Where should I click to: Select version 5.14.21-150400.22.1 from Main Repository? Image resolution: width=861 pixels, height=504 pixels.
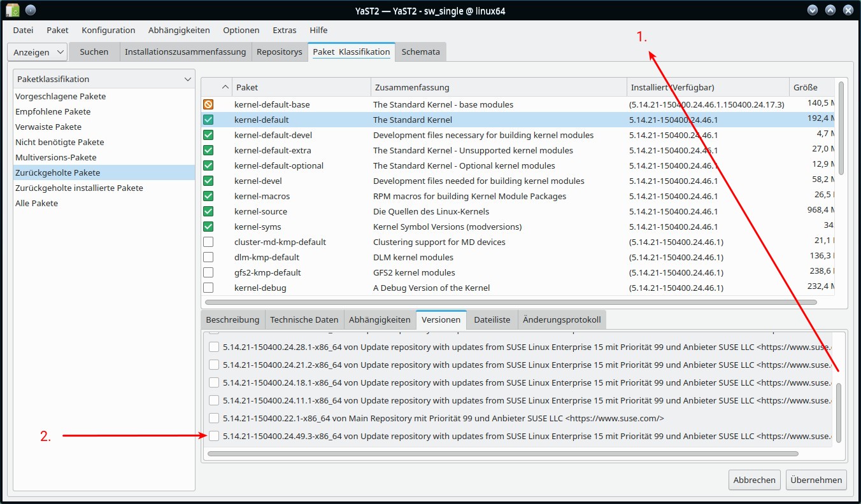(x=214, y=418)
